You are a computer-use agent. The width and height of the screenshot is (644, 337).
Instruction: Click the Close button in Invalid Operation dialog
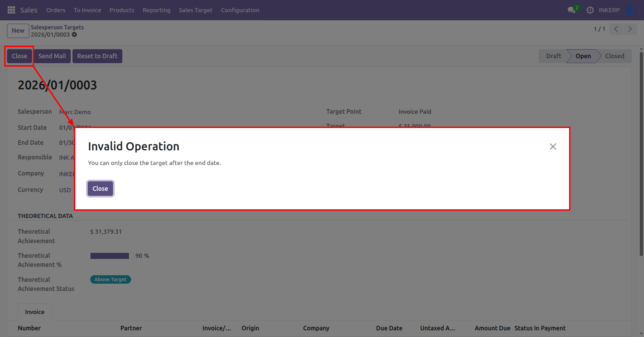tap(100, 189)
